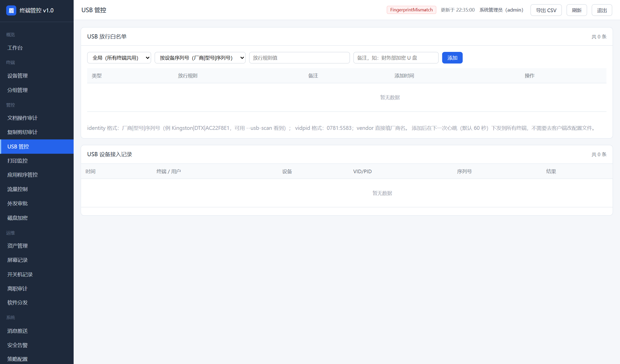The width and height of the screenshot is (620, 364).
Task: Click the FingerprintMismatch status badge
Action: 411,10
